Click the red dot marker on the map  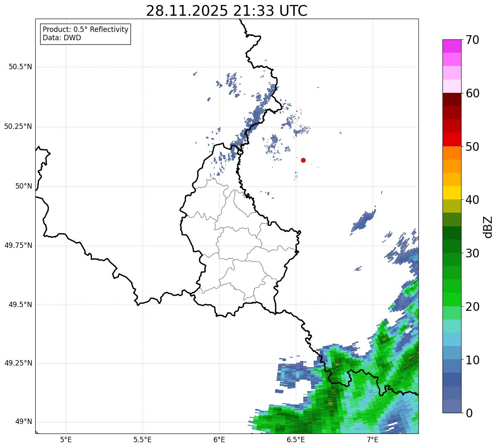tap(303, 160)
